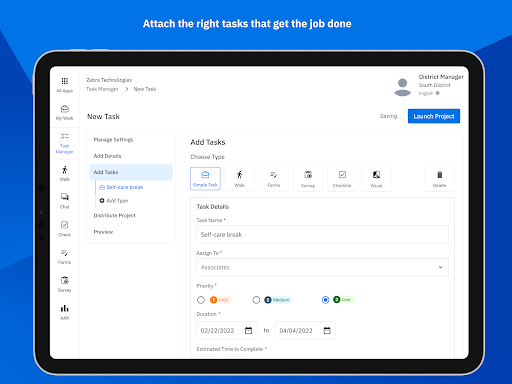Open the Preview step
The image size is (512, 384).
(x=103, y=232)
